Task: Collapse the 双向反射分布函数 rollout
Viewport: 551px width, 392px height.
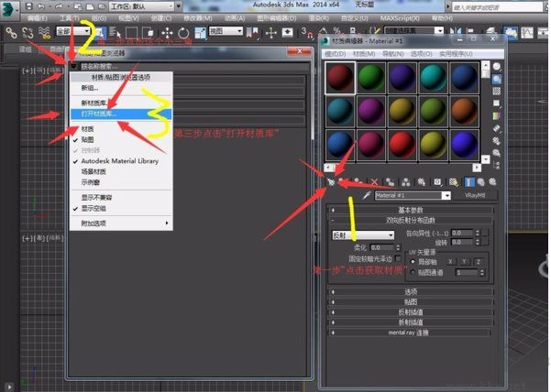Action: tap(411, 221)
